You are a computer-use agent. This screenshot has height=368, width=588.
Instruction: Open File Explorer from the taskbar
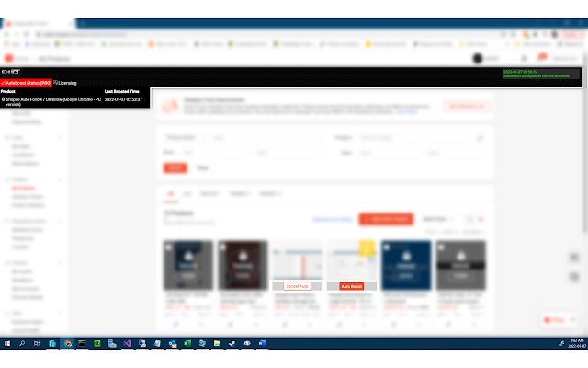point(217,343)
